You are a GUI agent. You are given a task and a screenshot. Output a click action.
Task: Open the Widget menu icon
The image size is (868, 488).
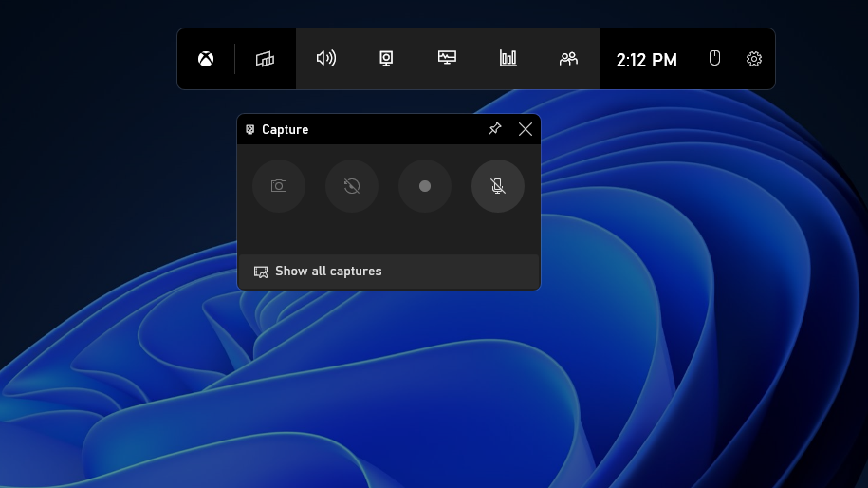click(x=266, y=59)
